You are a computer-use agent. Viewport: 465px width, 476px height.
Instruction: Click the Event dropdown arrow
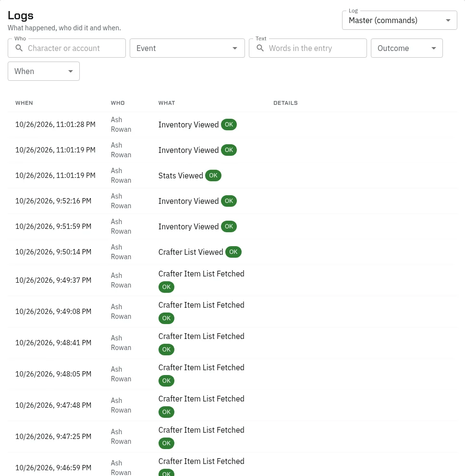235,48
